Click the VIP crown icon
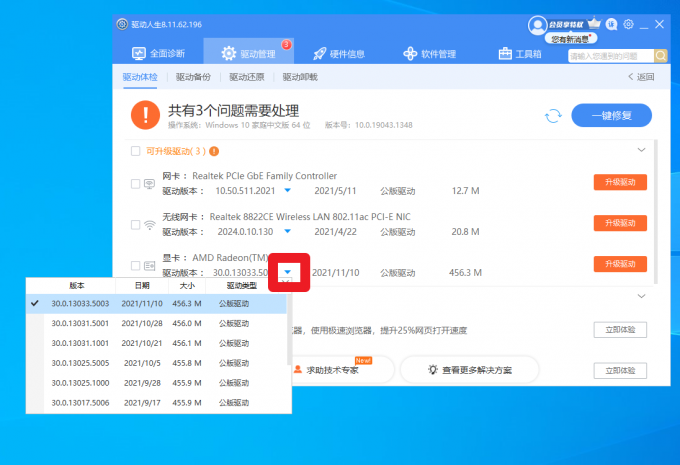680x465 pixels. coord(594,23)
